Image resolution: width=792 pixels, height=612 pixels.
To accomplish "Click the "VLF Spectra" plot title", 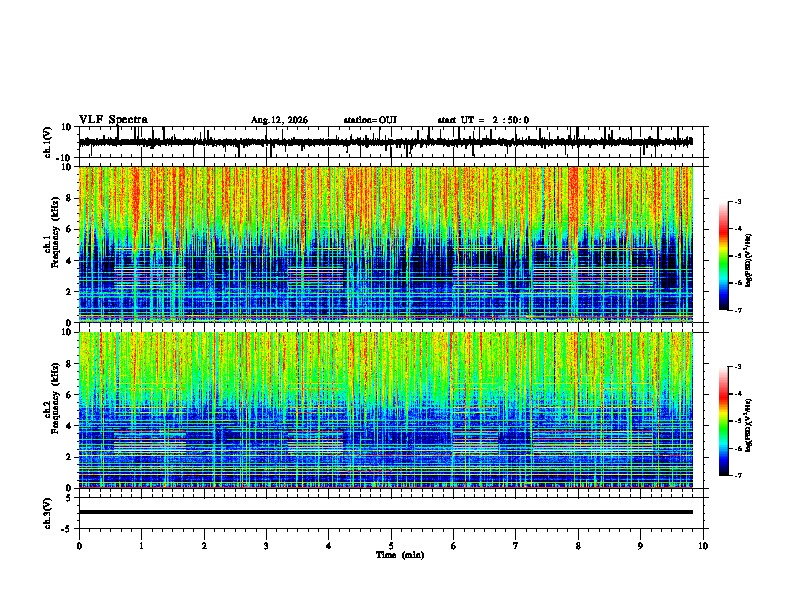I will click(113, 120).
